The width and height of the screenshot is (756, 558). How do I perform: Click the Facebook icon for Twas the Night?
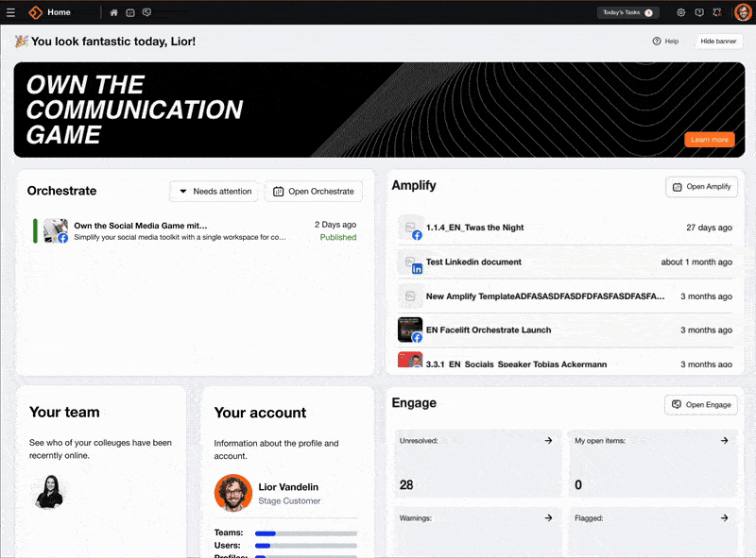click(417, 235)
